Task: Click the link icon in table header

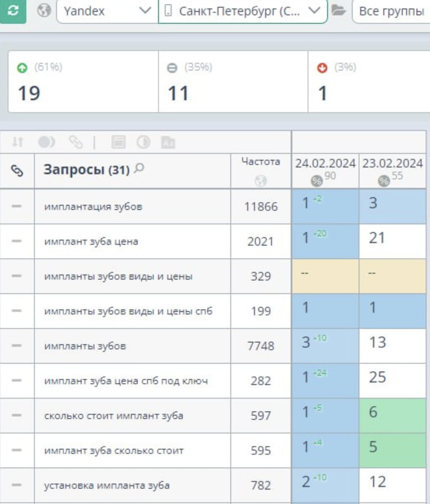Action: pos(17,171)
